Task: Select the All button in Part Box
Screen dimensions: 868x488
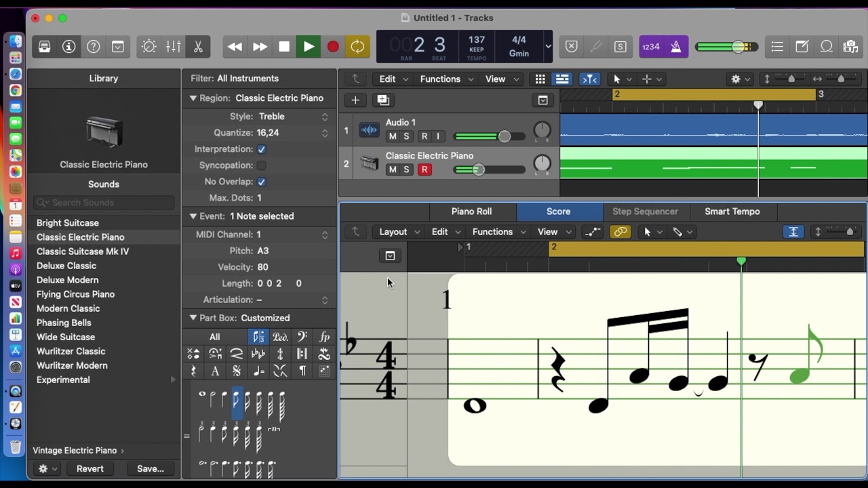Action: click(x=215, y=337)
